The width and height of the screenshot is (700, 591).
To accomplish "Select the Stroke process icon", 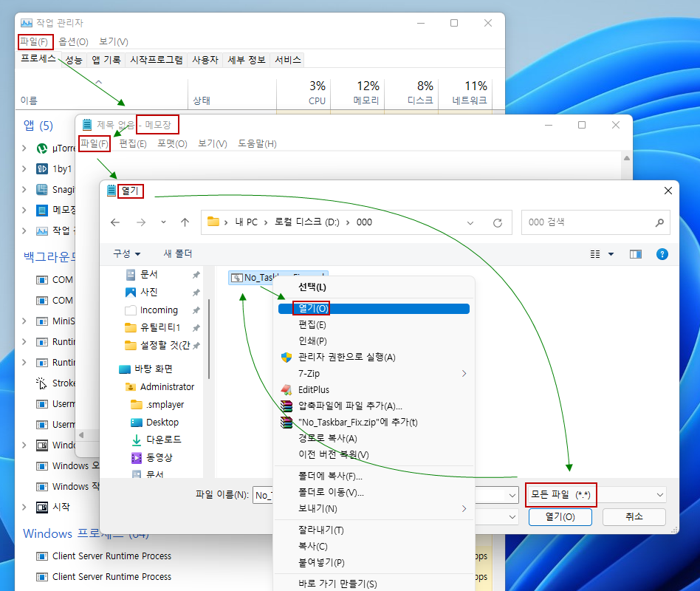I will point(41,383).
